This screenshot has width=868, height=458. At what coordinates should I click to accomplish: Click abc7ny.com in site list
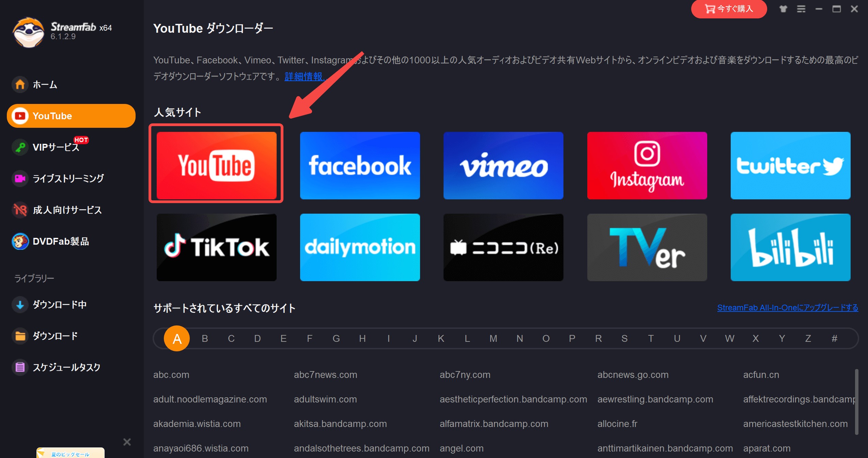pos(465,375)
